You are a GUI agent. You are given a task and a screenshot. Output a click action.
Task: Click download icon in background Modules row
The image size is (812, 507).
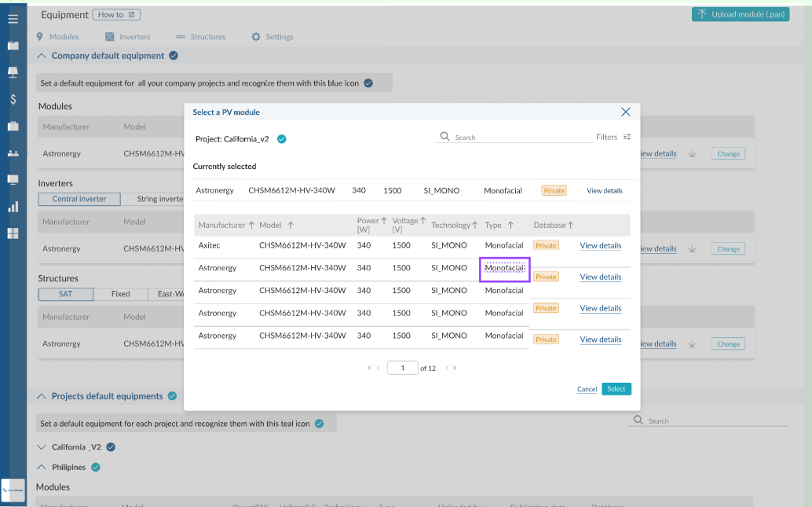click(x=693, y=154)
